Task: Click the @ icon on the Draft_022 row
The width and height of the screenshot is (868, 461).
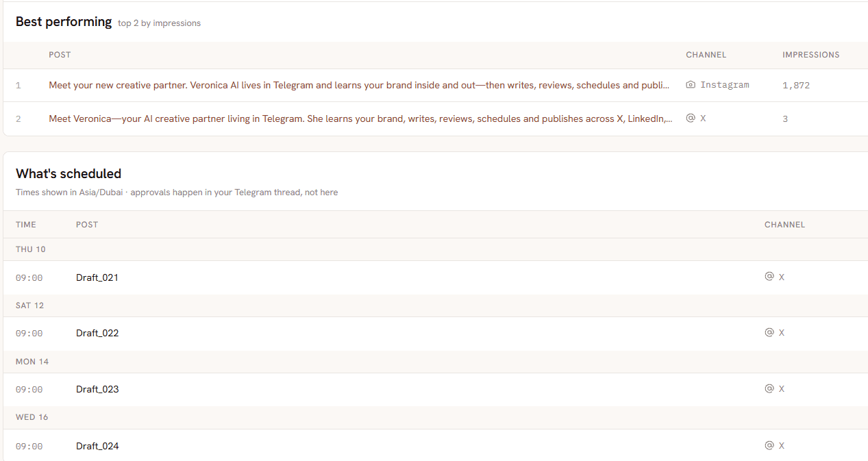Action: [x=769, y=332]
